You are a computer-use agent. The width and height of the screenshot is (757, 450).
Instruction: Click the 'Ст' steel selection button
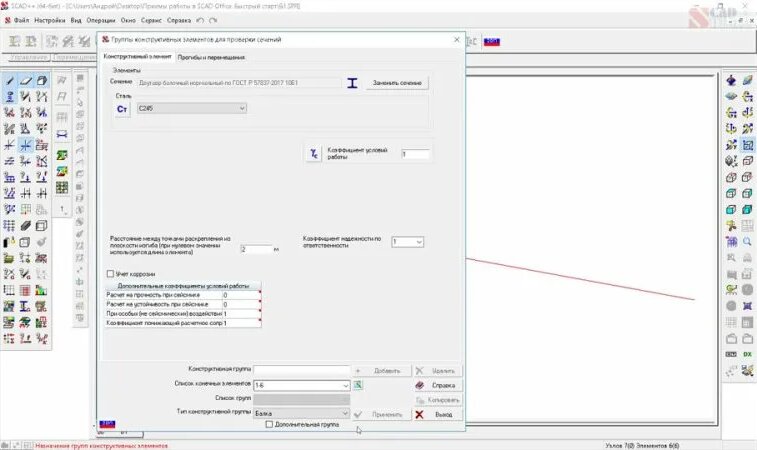(x=122, y=109)
